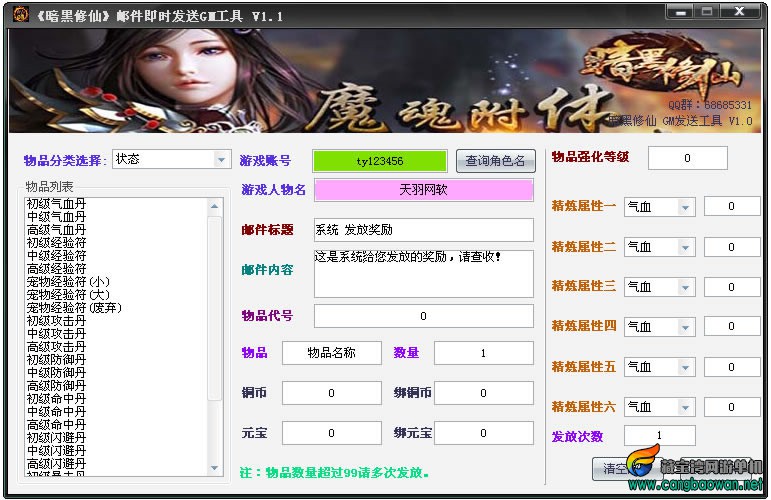The height and width of the screenshot is (500, 771).
Task: Click the item list scroll-up arrow
Action: [x=214, y=206]
